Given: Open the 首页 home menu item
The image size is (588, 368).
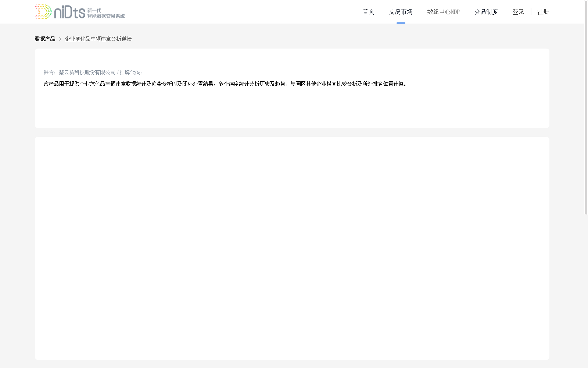Looking at the screenshot, I should click(x=368, y=12).
